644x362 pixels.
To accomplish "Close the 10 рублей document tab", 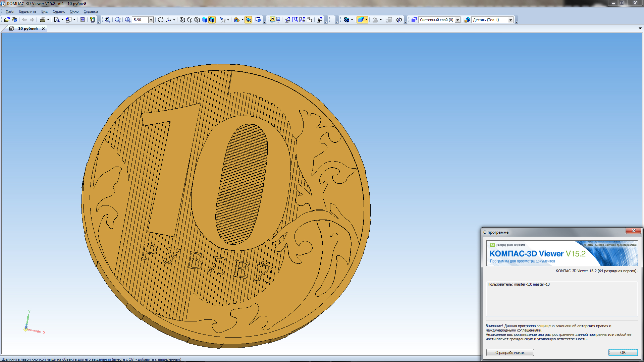I will [x=43, y=28].
